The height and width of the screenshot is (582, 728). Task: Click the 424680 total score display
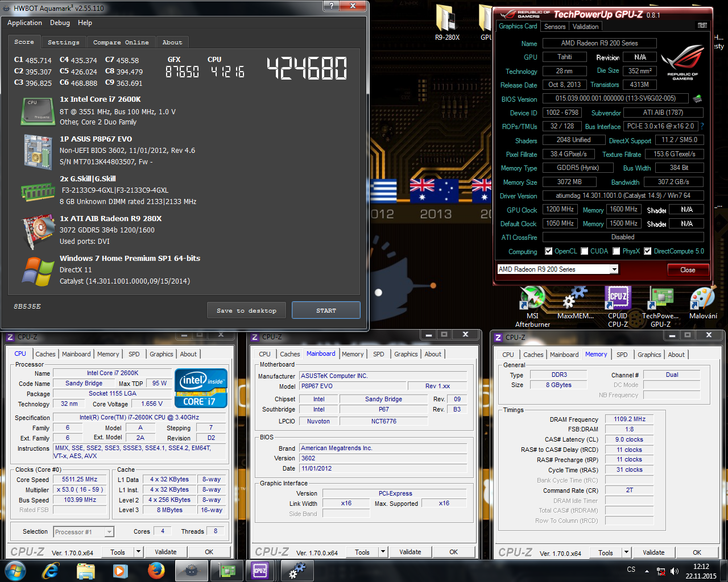click(307, 68)
